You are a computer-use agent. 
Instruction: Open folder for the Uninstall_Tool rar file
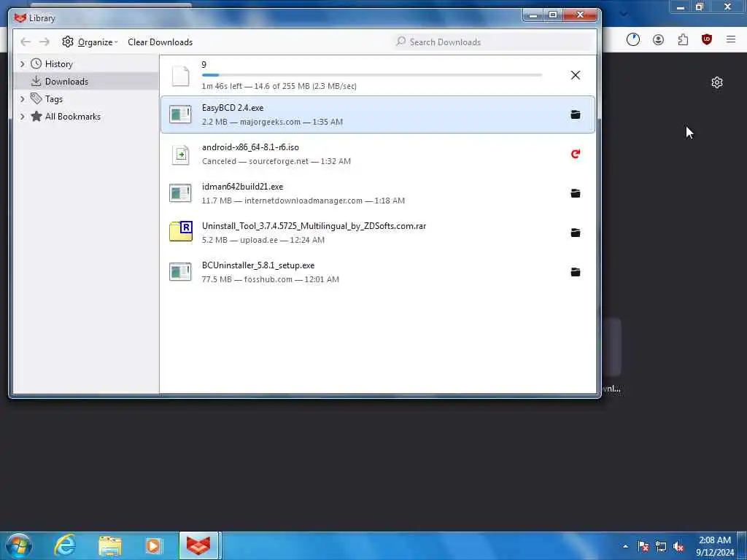pyautogui.click(x=575, y=233)
